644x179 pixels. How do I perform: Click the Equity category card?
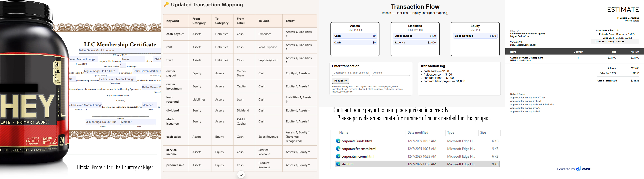[475, 39]
